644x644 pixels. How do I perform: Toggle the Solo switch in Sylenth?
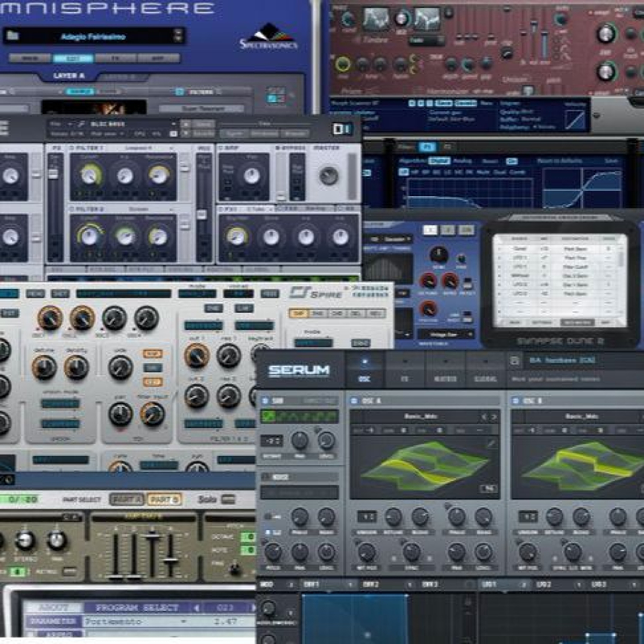(x=228, y=499)
